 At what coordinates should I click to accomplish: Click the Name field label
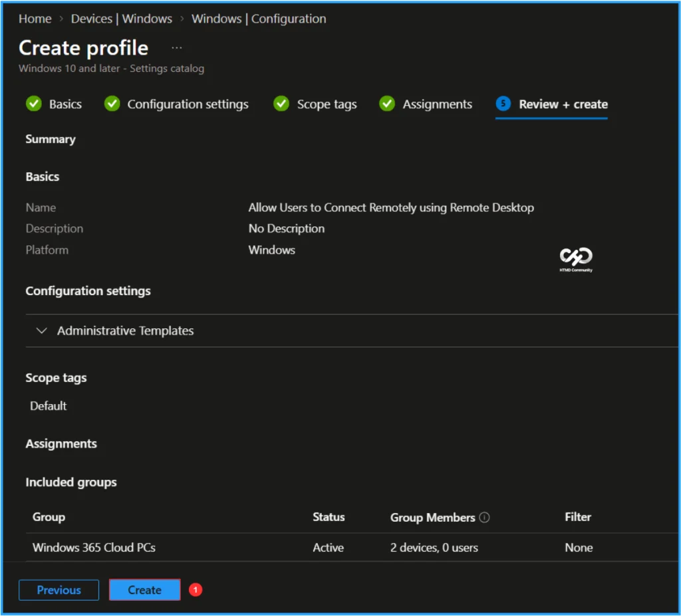point(41,207)
